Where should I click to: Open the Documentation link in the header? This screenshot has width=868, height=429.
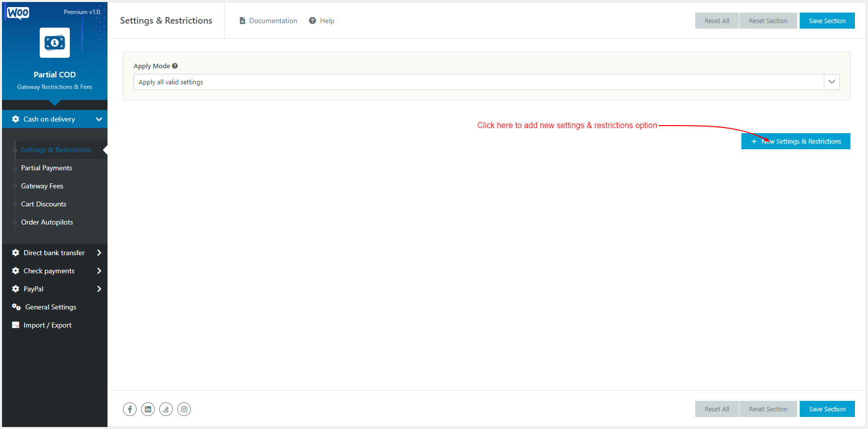(x=268, y=21)
